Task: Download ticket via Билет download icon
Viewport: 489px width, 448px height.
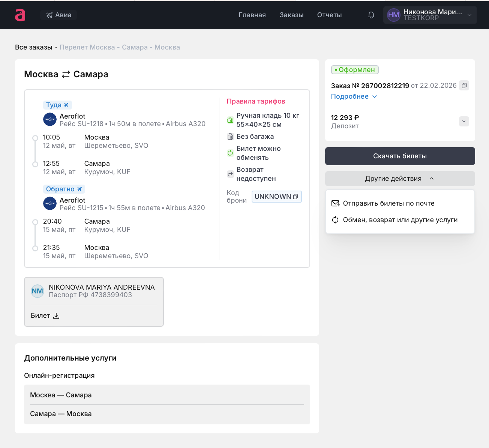Action: tap(56, 316)
